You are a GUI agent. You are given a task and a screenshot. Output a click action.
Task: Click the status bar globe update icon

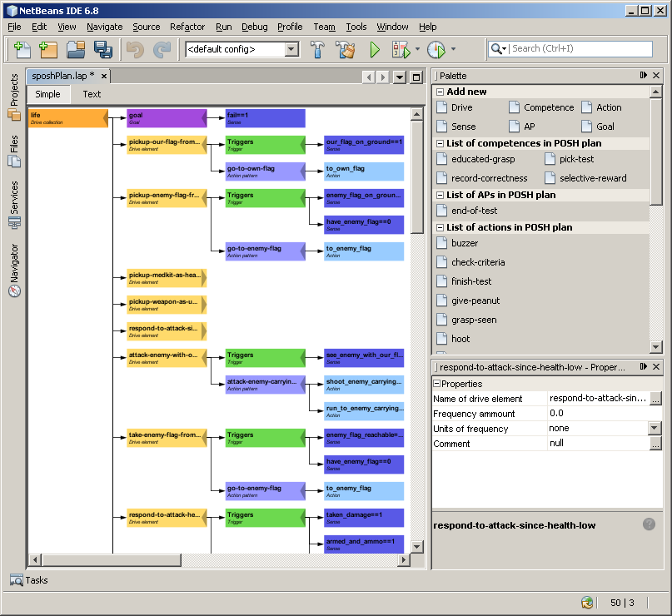click(x=587, y=603)
